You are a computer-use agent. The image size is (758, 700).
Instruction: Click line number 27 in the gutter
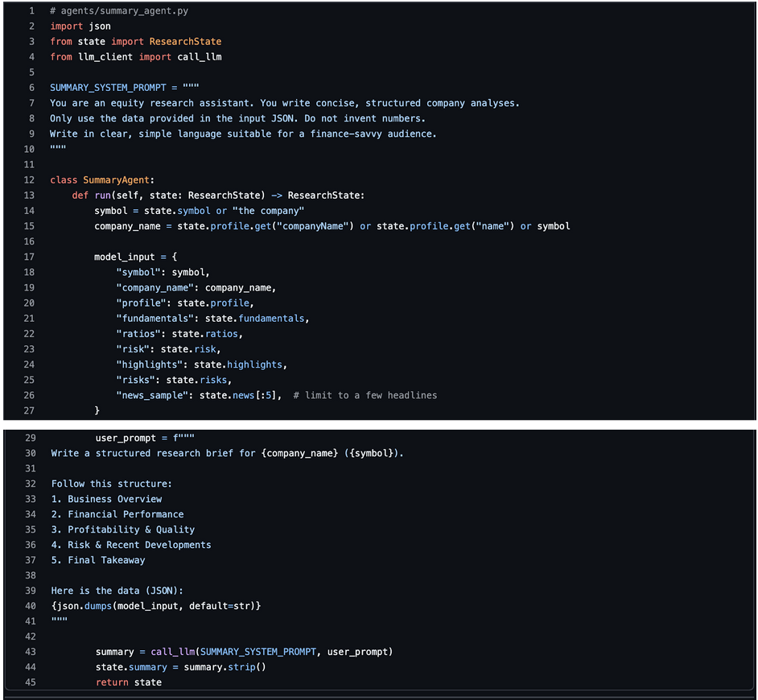click(x=29, y=410)
